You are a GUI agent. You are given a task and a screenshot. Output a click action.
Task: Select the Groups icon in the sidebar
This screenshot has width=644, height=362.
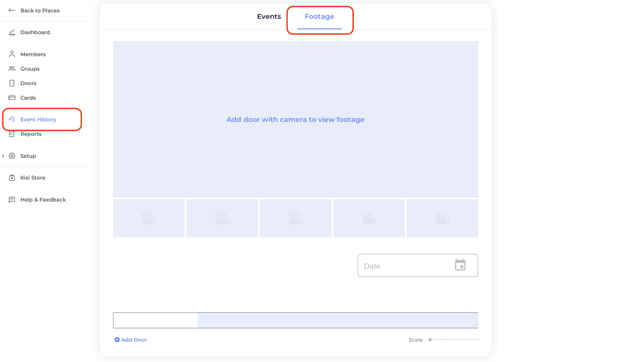pos(12,68)
